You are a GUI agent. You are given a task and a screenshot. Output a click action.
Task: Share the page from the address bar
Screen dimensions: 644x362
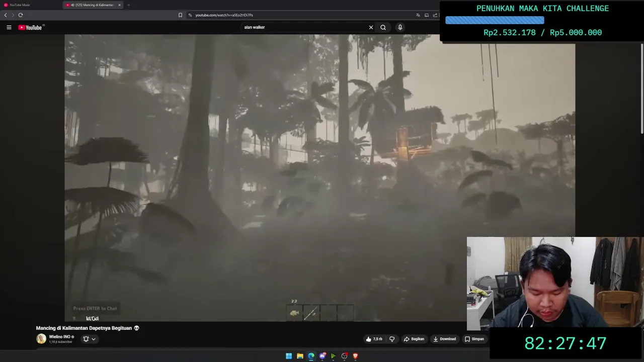click(435, 15)
